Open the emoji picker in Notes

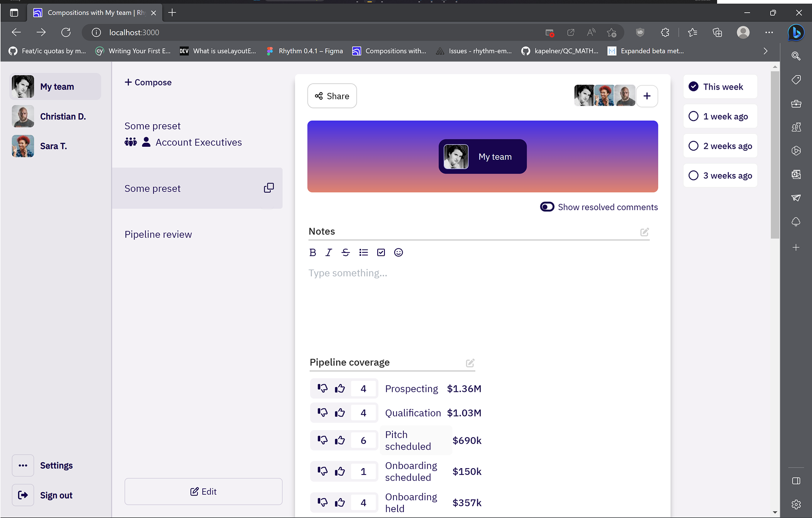(398, 252)
